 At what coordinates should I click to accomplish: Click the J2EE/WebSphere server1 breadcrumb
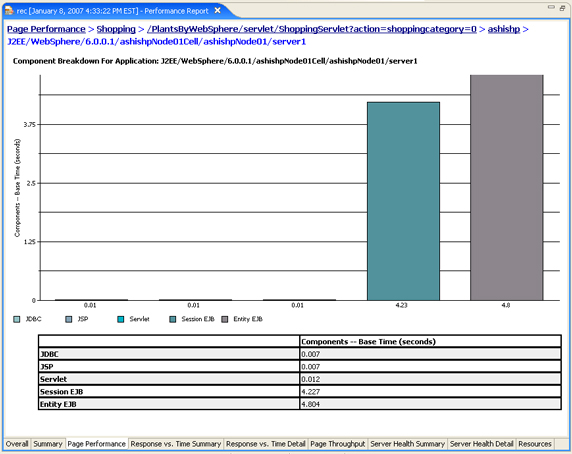coord(156,42)
